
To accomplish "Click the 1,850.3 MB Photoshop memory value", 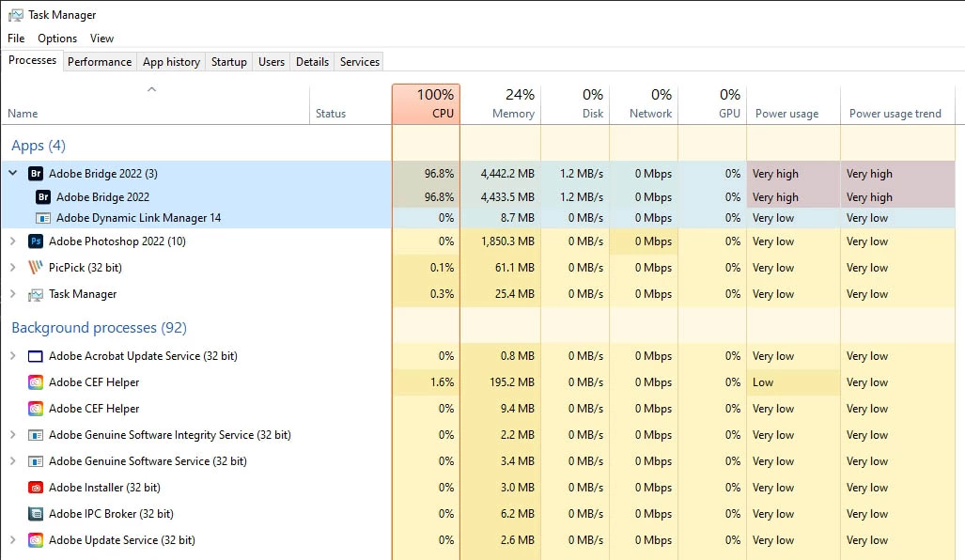I will coord(507,241).
